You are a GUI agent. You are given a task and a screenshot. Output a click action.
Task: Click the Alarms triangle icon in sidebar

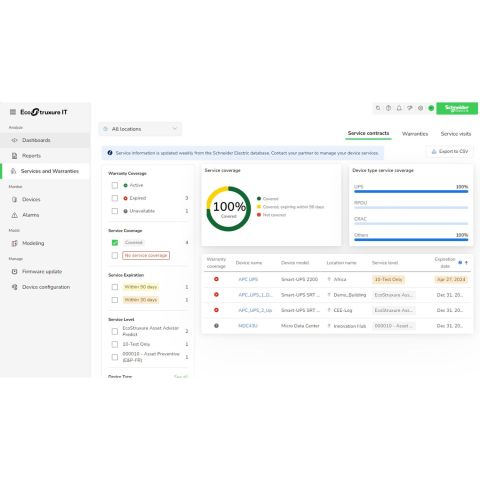click(15, 215)
